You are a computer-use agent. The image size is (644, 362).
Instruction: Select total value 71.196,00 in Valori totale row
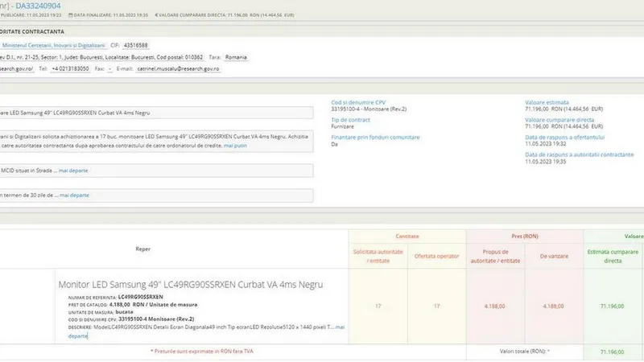(x=612, y=352)
